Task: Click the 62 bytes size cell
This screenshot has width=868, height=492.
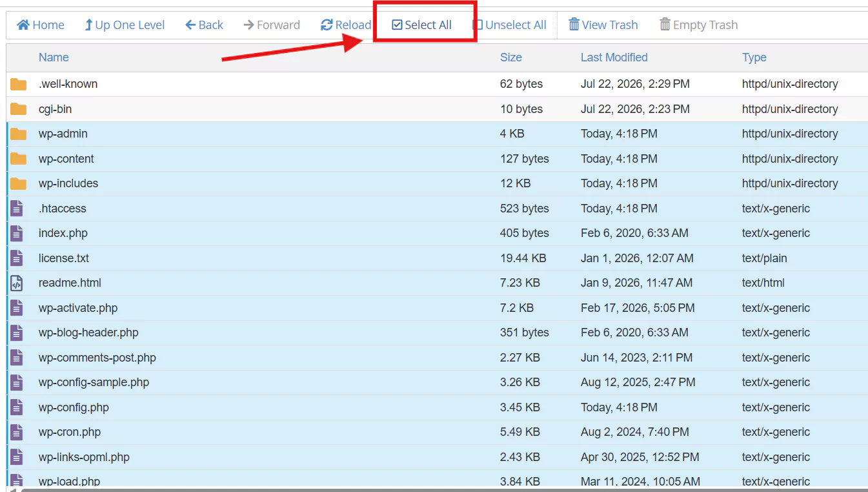Action: tap(521, 84)
